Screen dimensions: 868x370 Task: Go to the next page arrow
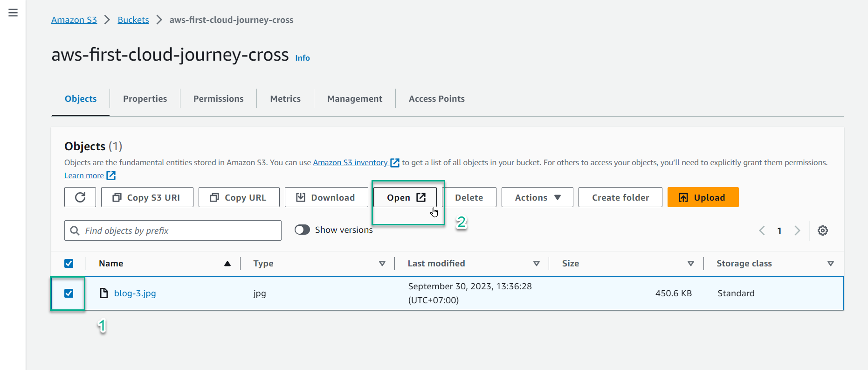(797, 230)
